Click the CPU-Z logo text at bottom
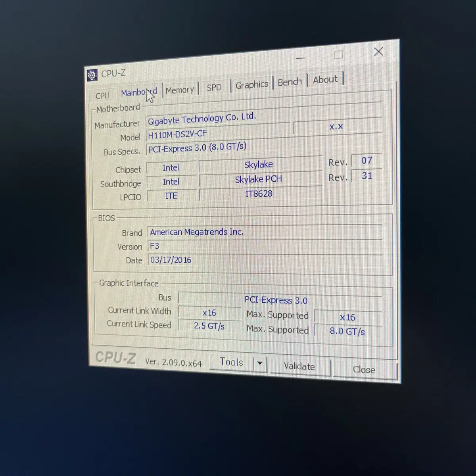The width and height of the screenshot is (476, 476). click(x=115, y=358)
